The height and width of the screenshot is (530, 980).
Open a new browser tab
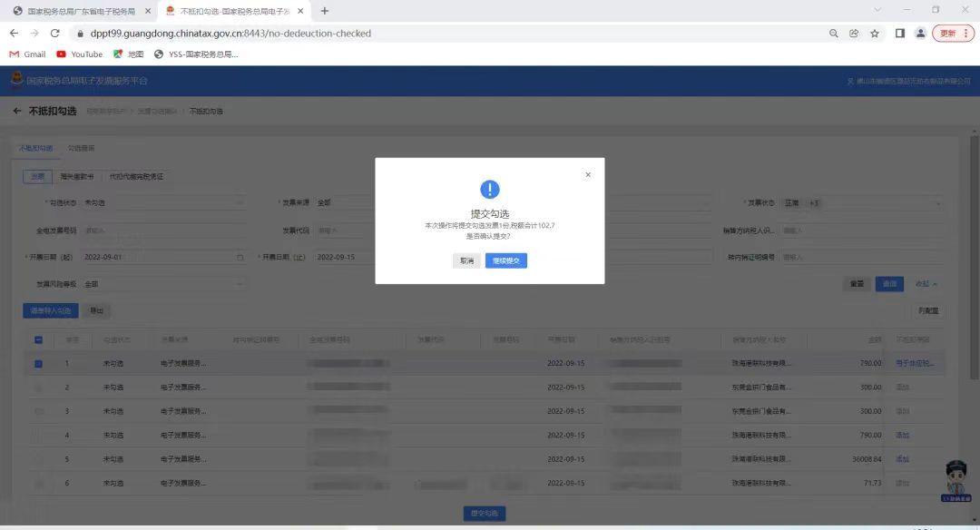325,11
